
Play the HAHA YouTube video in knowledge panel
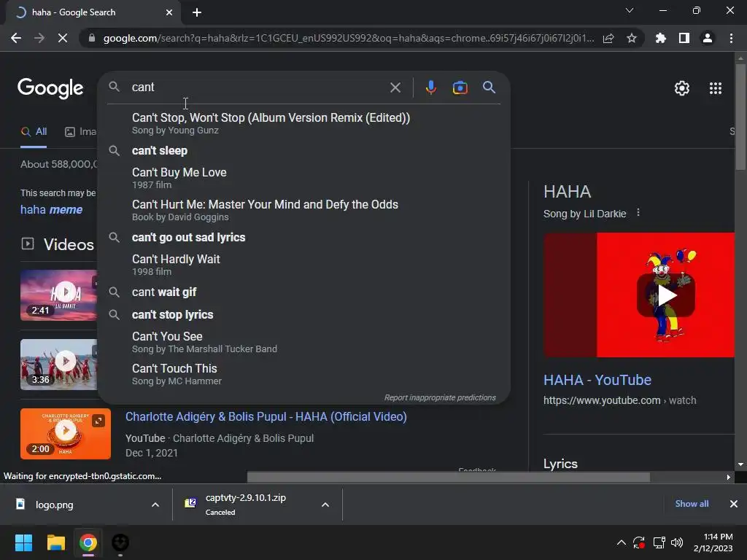665,295
